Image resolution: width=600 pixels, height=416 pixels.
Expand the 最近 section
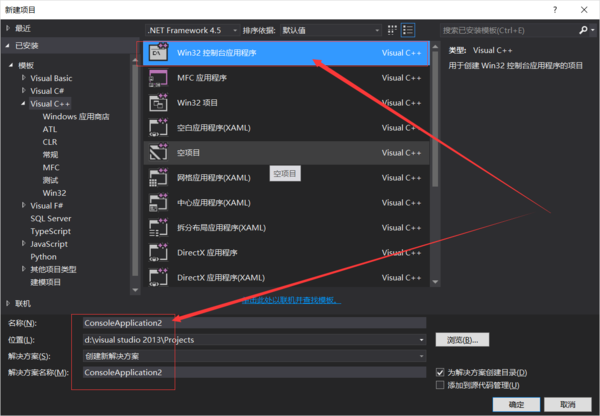pos(8,28)
